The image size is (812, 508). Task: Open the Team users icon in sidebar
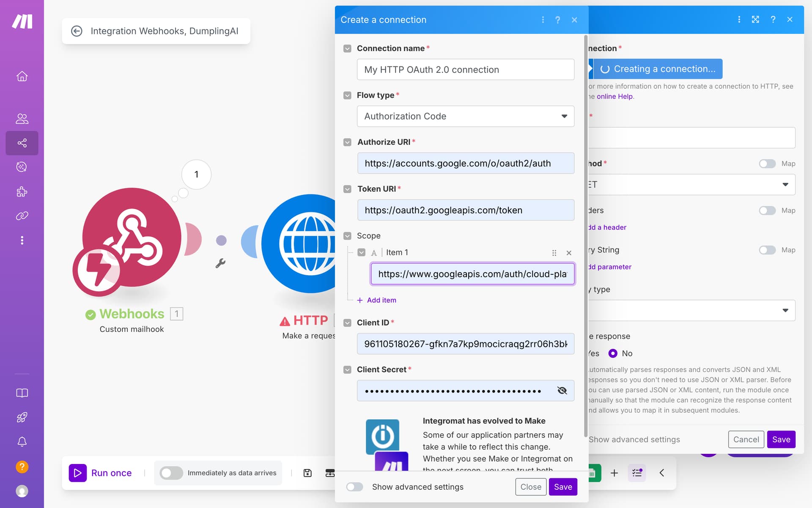pyautogui.click(x=22, y=119)
